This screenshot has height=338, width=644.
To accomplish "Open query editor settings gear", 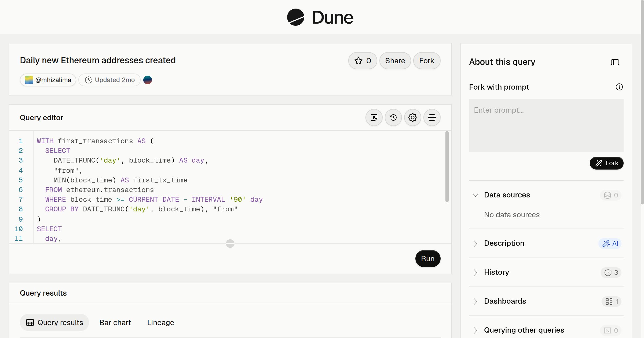I will 413,117.
